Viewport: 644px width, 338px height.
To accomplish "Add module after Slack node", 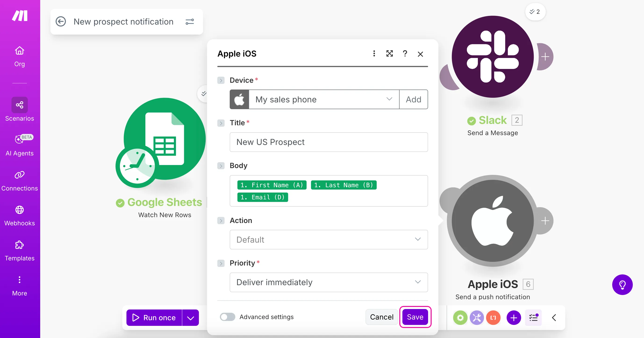I will pyautogui.click(x=545, y=57).
